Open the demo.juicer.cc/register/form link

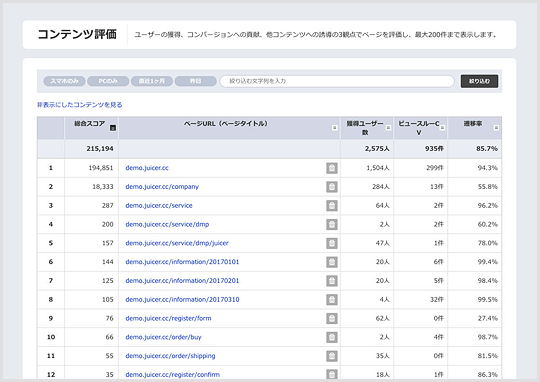(168, 318)
